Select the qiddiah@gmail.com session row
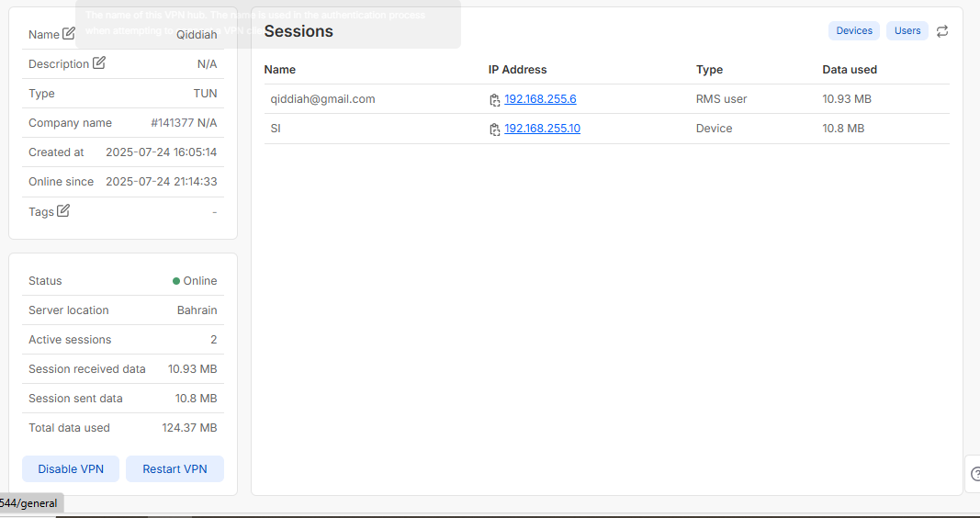This screenshot has height=518, width=980. (x=322, y=99)
